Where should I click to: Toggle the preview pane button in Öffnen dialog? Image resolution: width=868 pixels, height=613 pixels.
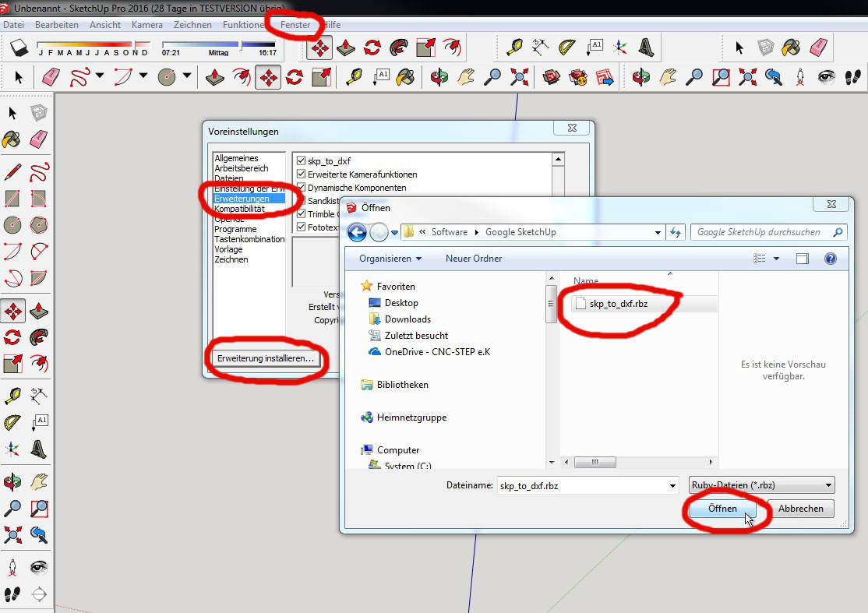click(x=803, y=259)
